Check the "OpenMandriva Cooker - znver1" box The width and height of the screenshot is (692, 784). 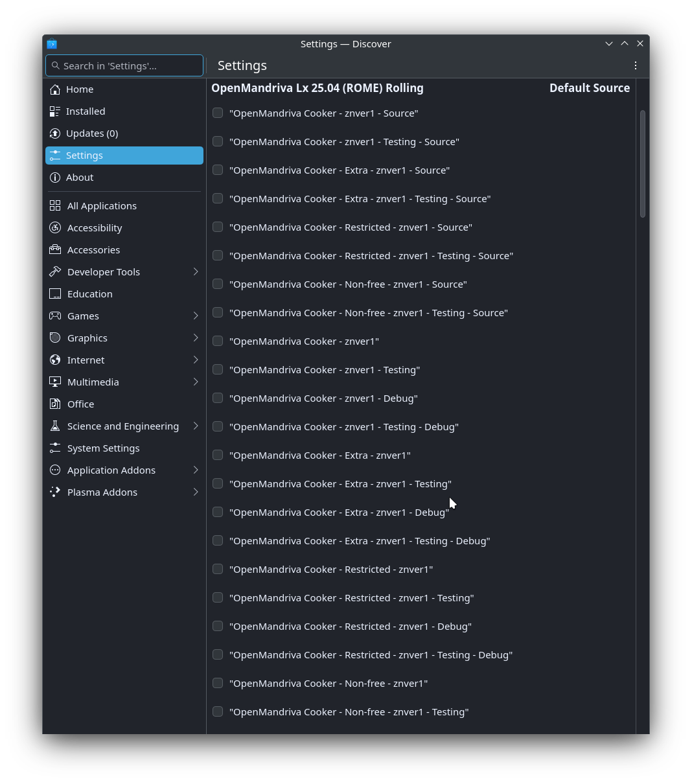click(x=218, y=341)
